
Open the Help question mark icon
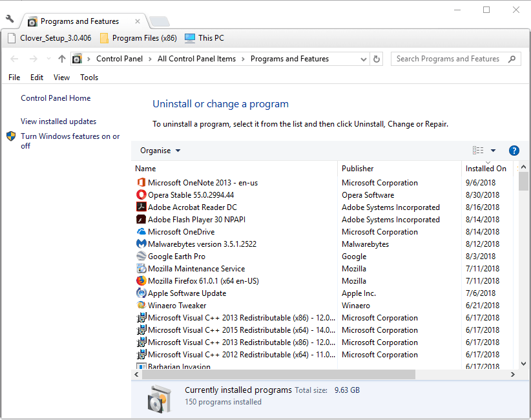click(514, 150)
